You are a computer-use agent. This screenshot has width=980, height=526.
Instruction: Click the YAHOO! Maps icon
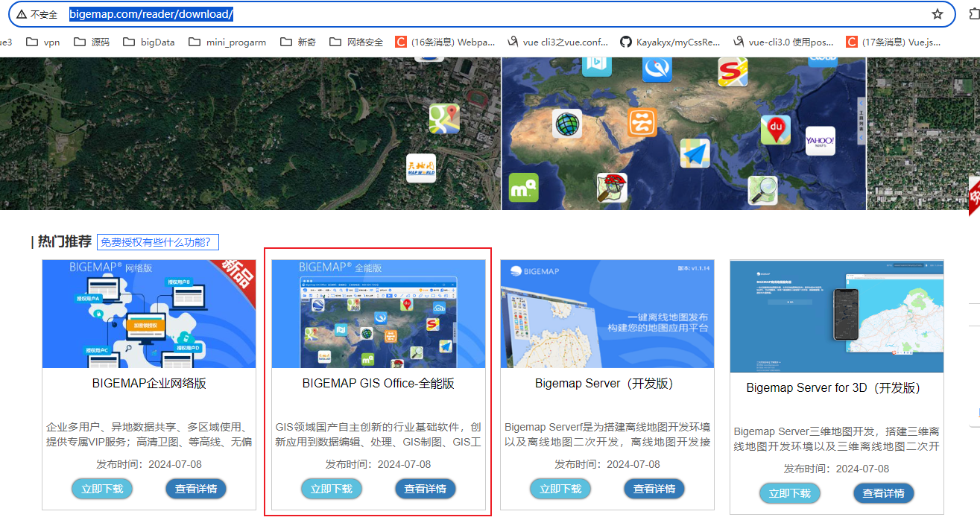821,142
